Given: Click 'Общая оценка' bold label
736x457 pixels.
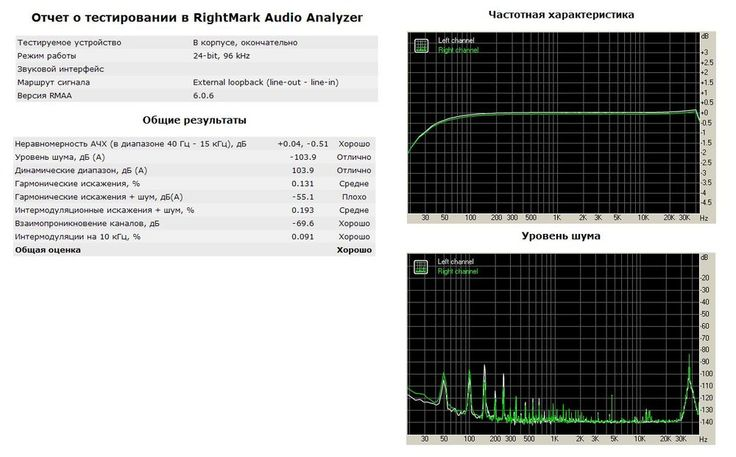Looking at the screenshot, I should click(x=48, y=250).
